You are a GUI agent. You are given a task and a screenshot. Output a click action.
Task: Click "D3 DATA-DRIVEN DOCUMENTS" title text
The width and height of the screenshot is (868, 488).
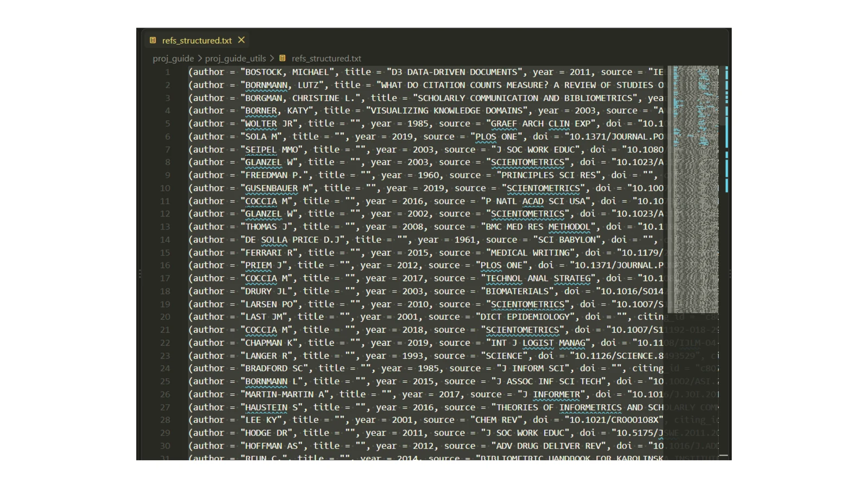coord(455,72)
